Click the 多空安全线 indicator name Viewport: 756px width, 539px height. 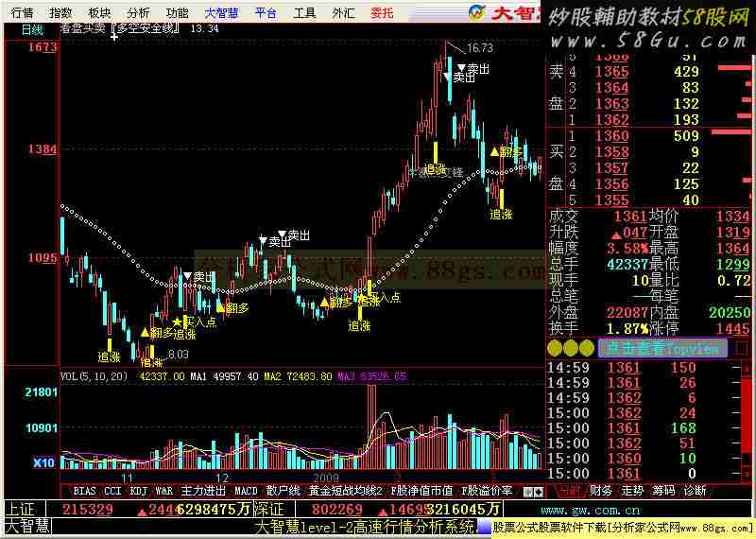tap(146, 28)
